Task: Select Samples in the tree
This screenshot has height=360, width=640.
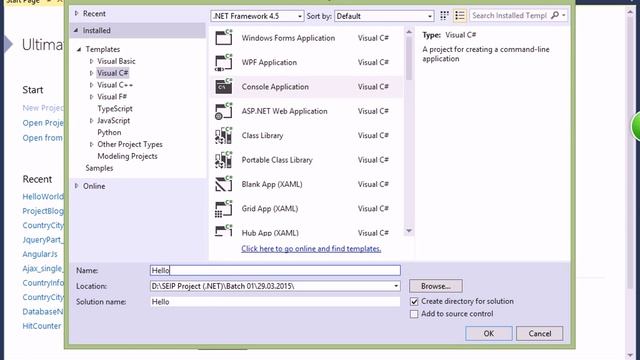Action: pos(99,168)
